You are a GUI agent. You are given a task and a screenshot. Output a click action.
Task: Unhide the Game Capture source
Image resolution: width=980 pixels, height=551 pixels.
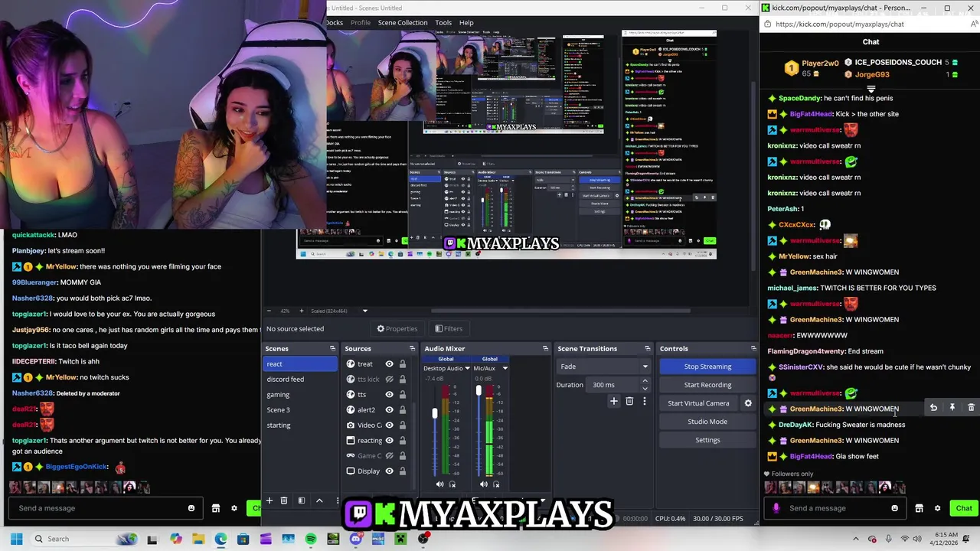pos(389,456)
